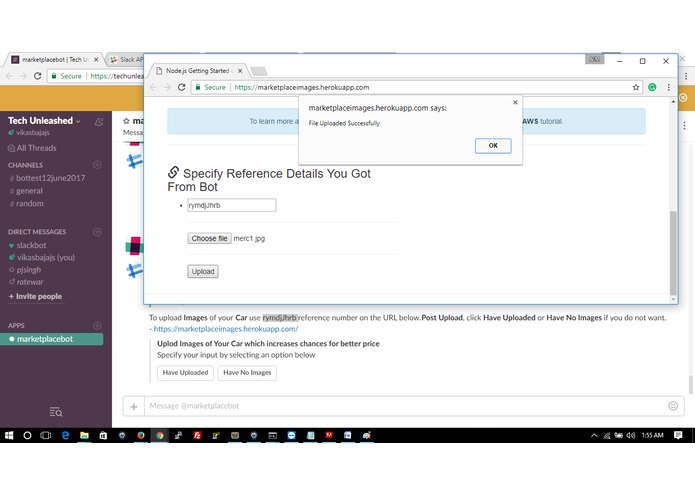Click Invite people link
695x494 pixels.
35,296
